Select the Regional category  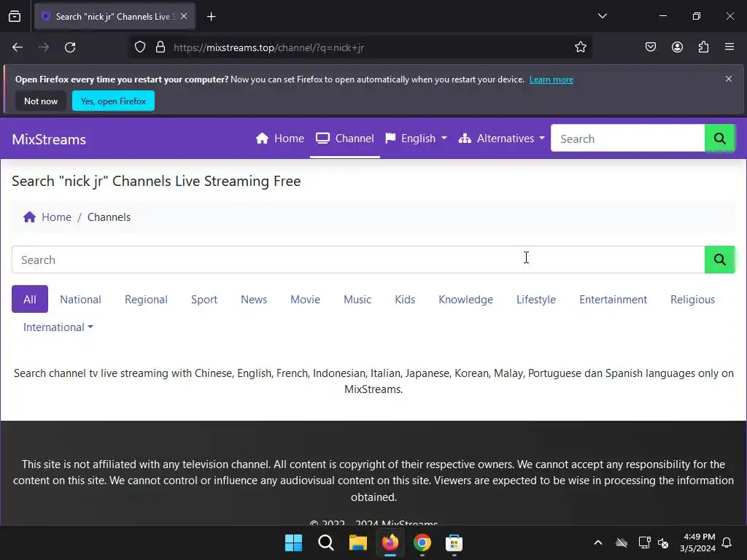(146, 299)
